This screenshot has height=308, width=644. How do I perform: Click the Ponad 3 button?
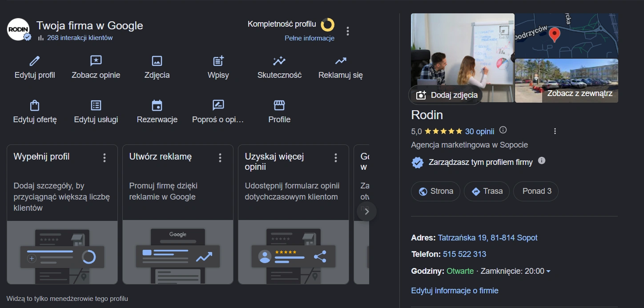click(536, 191)
